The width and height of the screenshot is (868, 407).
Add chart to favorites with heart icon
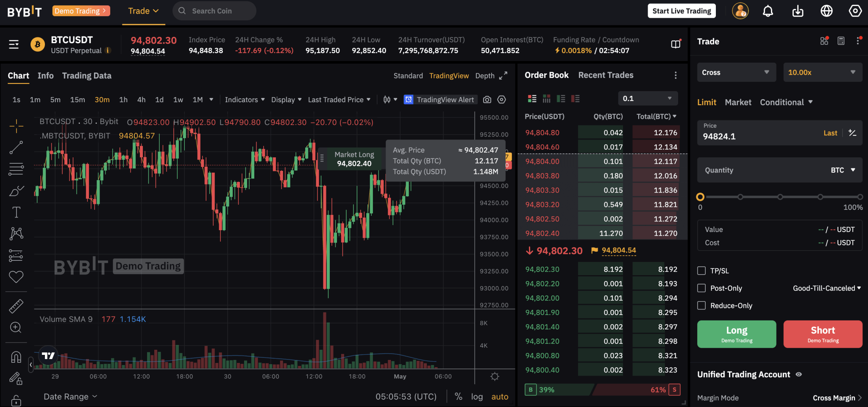click(16, 277)
